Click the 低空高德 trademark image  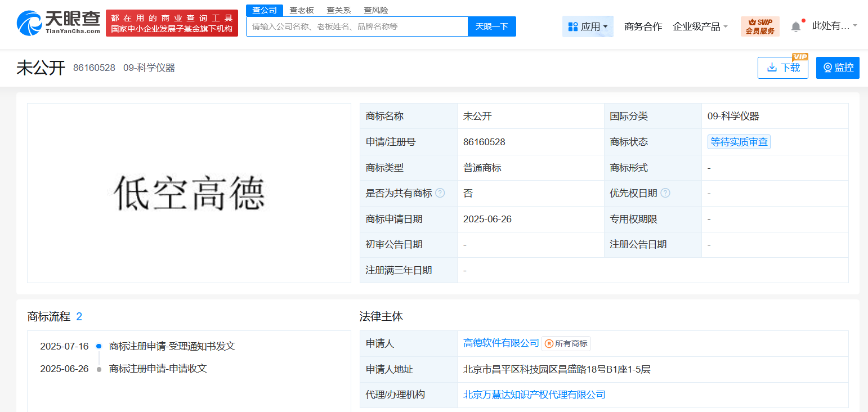[189, 193]
